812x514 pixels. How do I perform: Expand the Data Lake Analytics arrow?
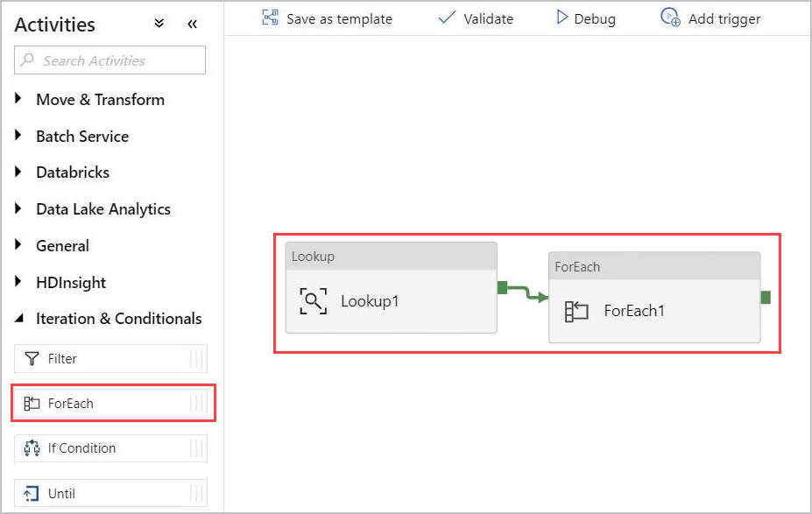18,208
